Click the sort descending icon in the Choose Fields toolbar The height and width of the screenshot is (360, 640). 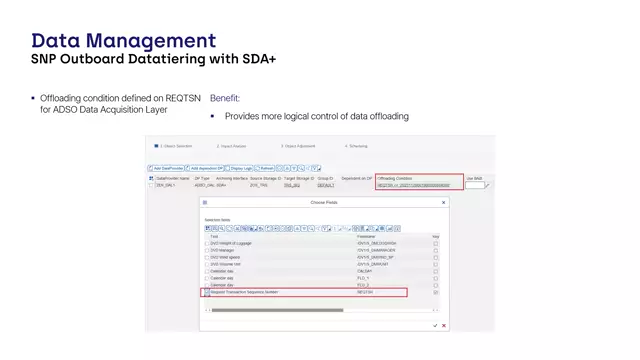[x=304, y=229]
